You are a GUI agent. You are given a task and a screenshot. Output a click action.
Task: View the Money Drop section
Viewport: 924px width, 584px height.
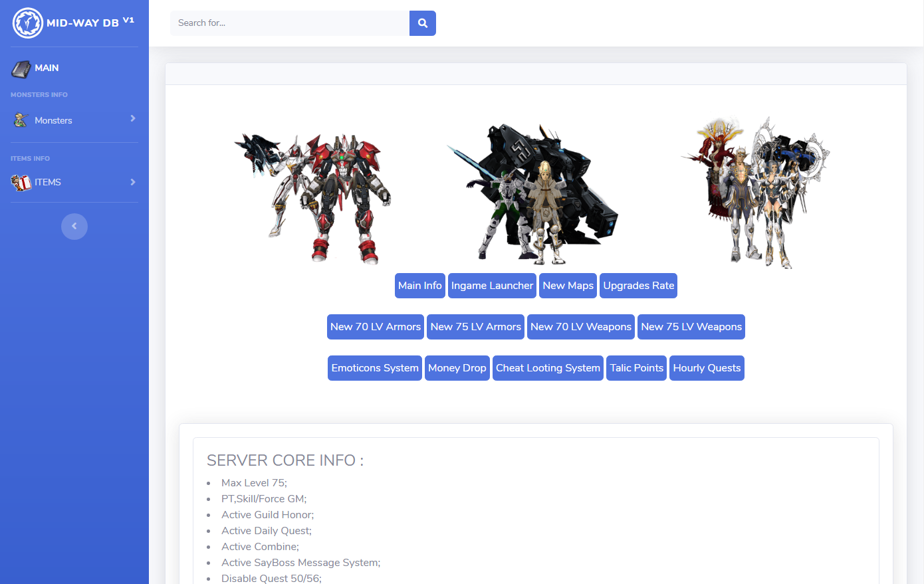457,368
